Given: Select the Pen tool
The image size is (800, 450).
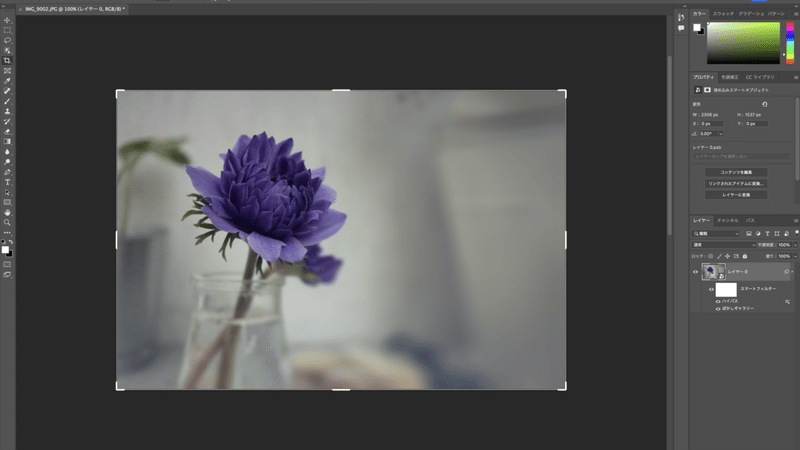Looking at the screenshot, I should [7, 172].
